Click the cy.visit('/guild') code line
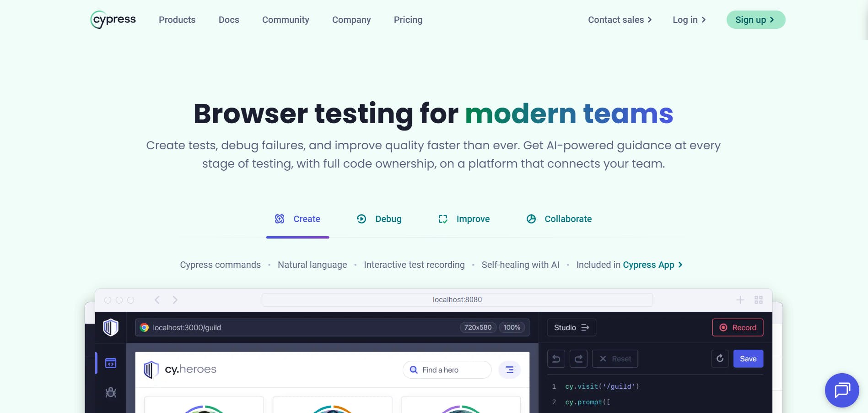Viewport: 868px width, 413px height. point(602,386)
